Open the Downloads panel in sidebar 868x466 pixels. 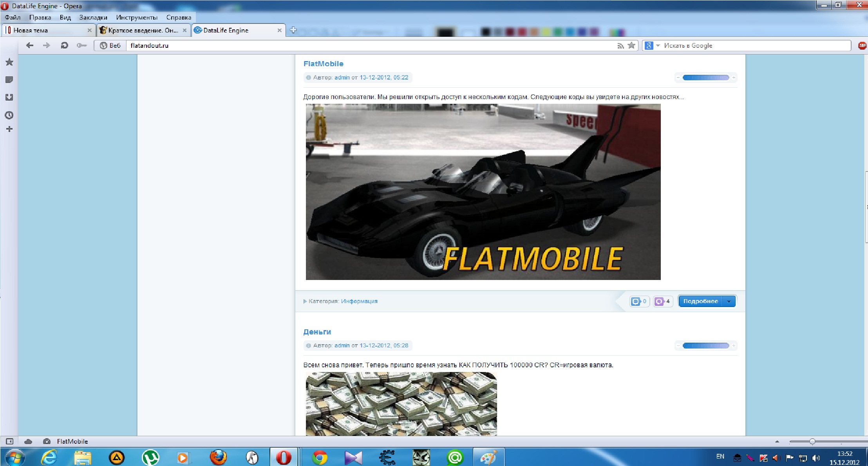coord(9,98)
